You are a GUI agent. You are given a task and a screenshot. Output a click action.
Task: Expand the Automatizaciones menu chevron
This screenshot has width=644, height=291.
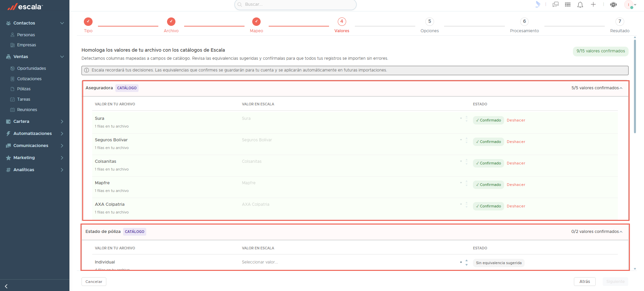62,134
